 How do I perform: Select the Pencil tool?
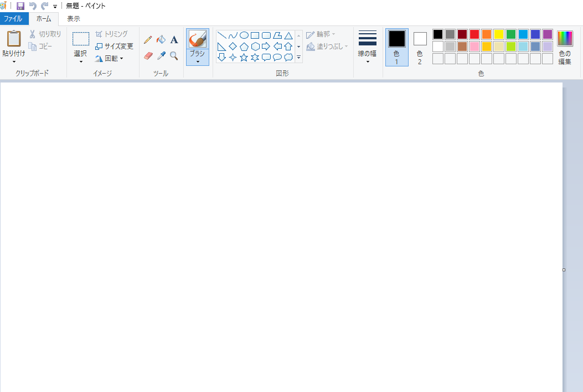coord(148,40)
